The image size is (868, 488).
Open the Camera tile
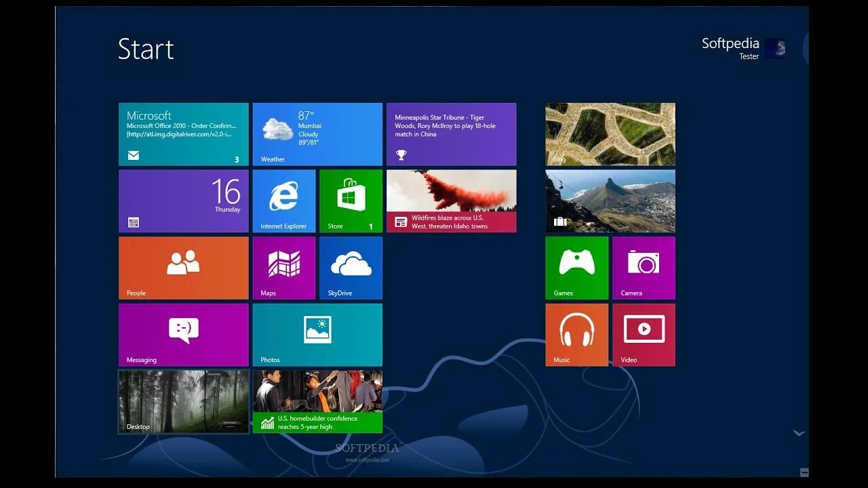(644, 268)
